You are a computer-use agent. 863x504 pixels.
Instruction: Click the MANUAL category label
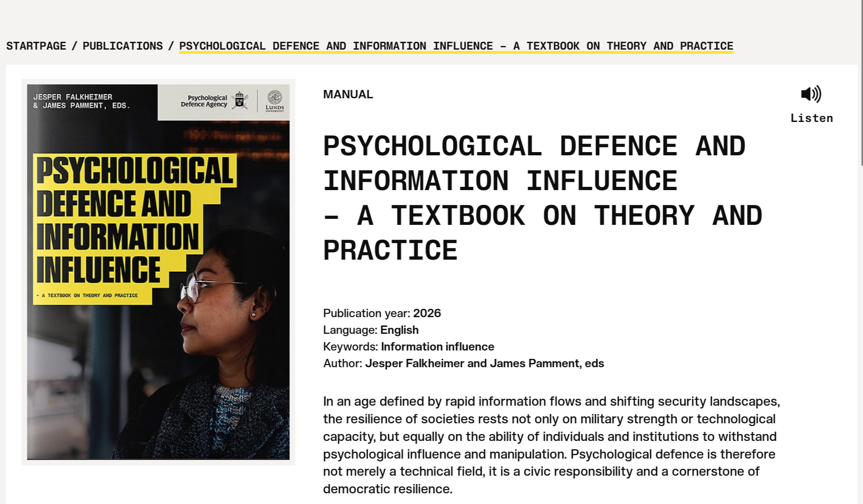pos(347,94)
